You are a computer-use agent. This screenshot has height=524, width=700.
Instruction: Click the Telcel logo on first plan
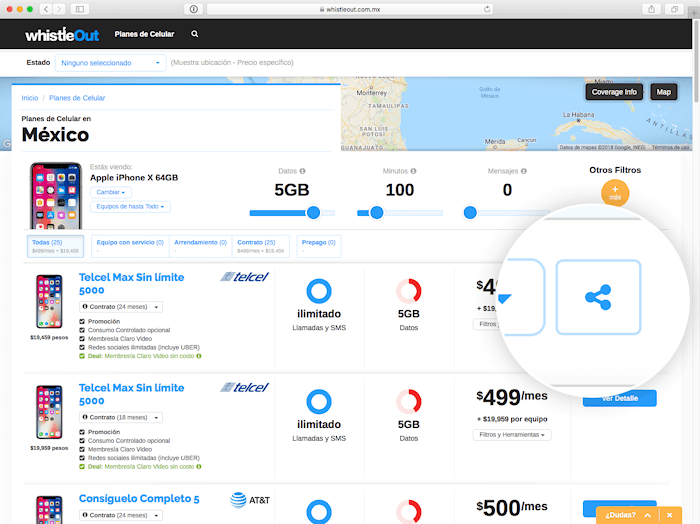(x=245, y=277)
